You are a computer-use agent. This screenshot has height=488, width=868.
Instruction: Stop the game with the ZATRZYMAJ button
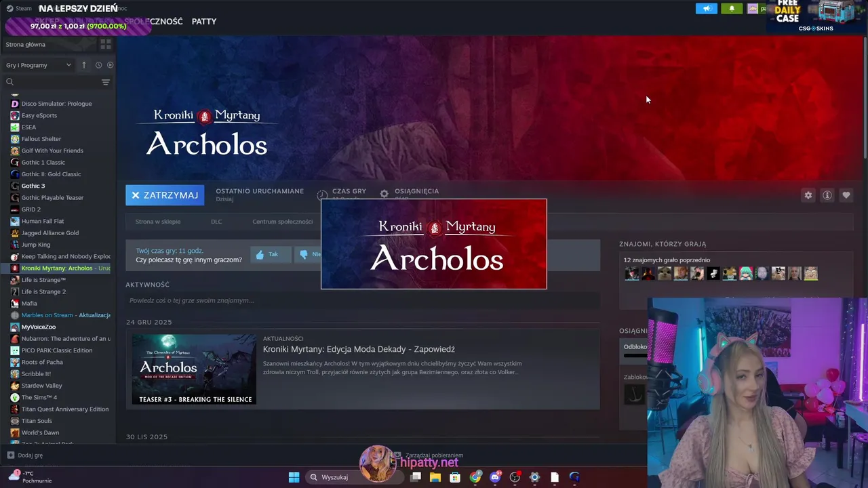[x=165, y=195]
